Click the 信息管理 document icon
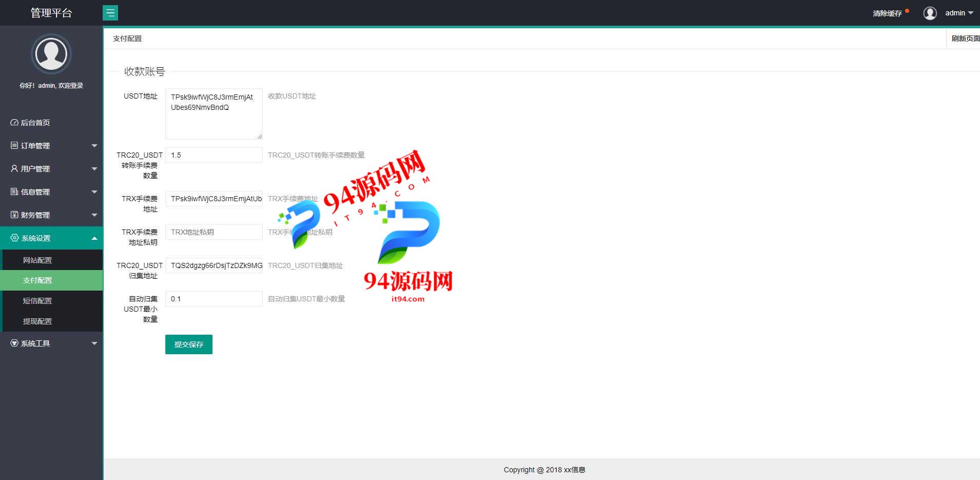 pyautogui.click(x=14, y=192)
